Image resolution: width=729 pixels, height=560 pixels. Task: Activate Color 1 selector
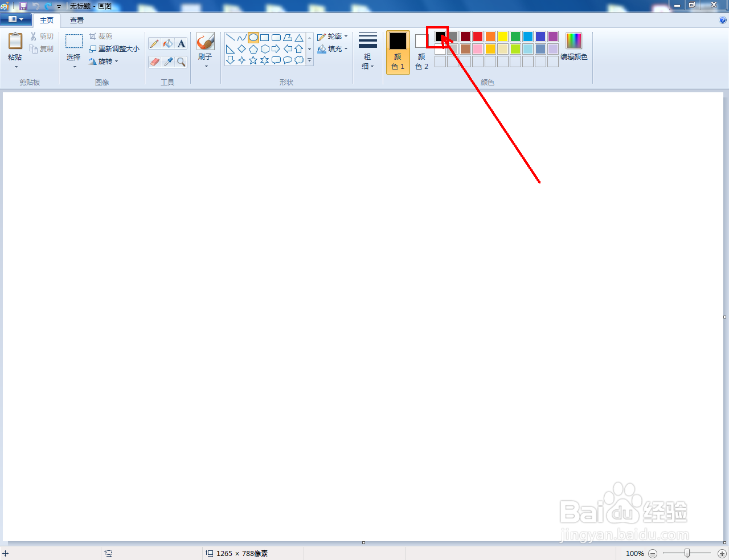[x=398, y=52]
